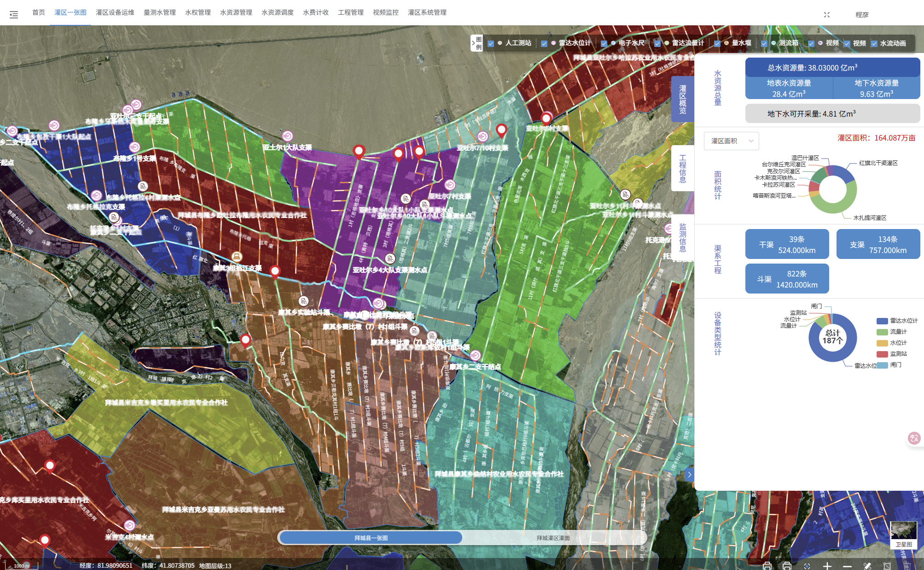Click the translate floating pink icon

(914, 438)
